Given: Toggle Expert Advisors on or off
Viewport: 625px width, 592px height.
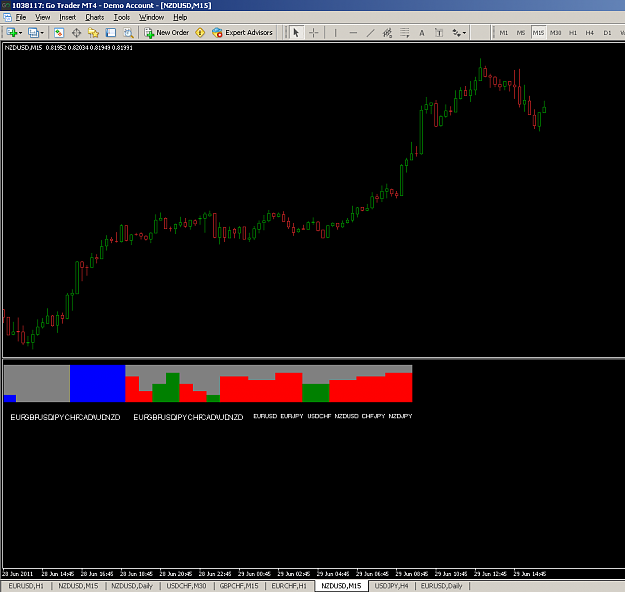Looking at the screenshot, I should coord(242,33).
